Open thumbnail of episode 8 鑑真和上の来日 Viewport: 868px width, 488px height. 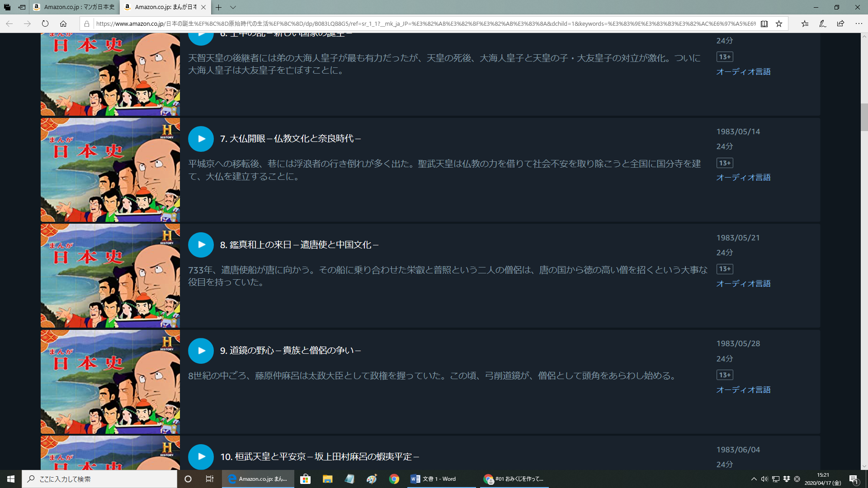(110, 276)
